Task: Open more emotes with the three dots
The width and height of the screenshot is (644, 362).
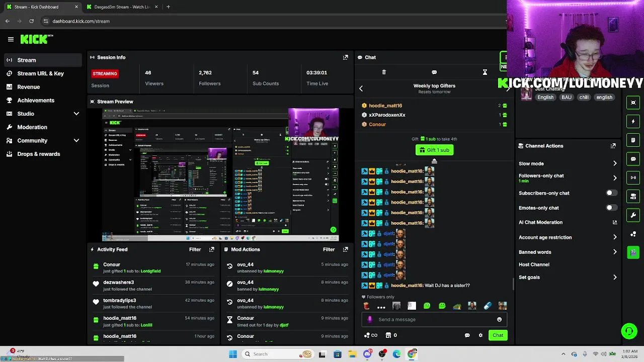Action: tap(381, 307)
